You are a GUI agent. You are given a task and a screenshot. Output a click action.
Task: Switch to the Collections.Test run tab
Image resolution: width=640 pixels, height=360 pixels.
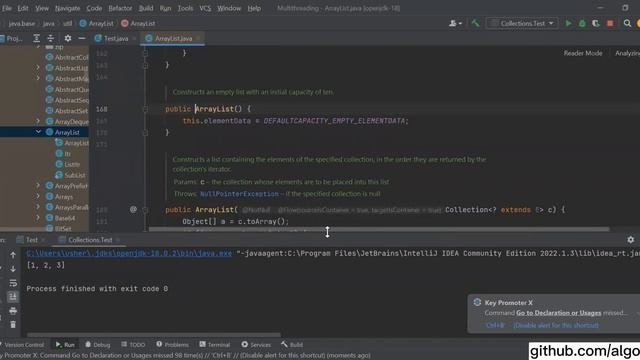tap(90, 240)
